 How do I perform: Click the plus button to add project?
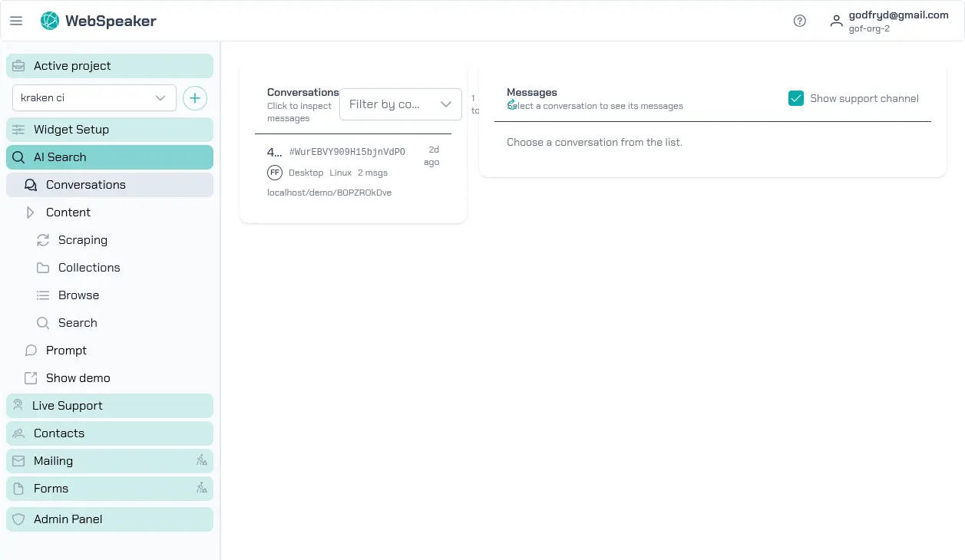195,98
